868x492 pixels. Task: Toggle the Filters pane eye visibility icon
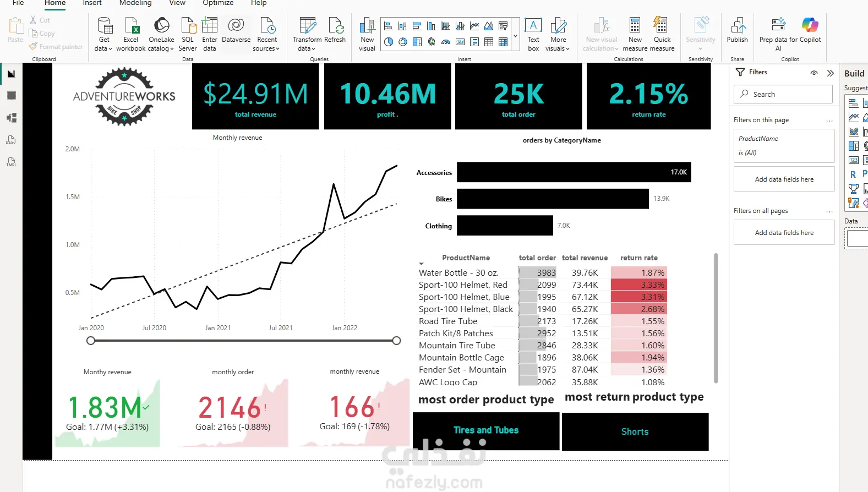coord(814,73)
